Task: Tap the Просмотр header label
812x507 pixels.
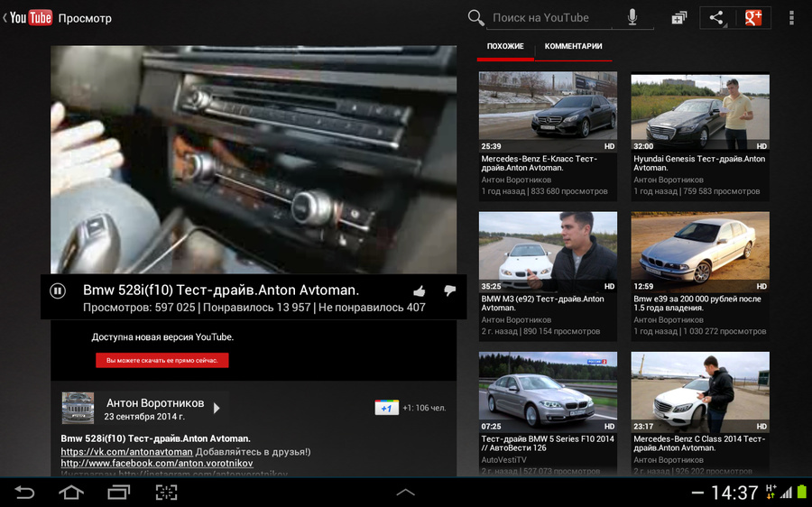Action: coord(85,19)
